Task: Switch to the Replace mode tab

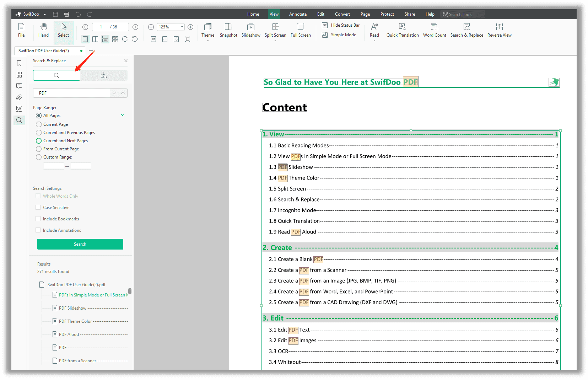Action: [x=104, y=75]
